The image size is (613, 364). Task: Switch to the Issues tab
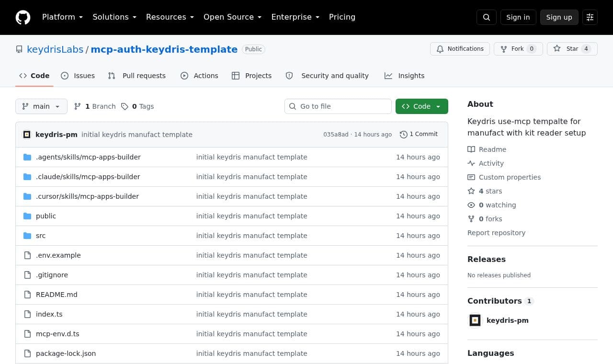tap(78, 76)
